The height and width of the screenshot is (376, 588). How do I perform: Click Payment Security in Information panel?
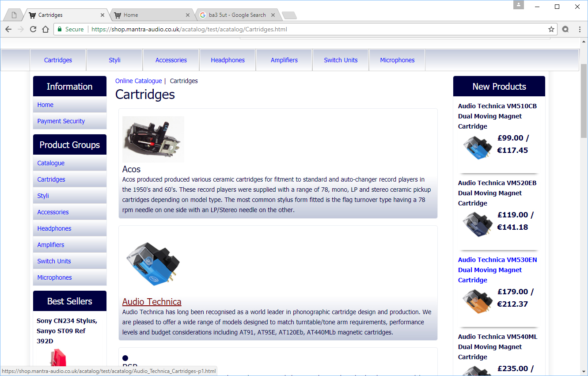point(61,121)
